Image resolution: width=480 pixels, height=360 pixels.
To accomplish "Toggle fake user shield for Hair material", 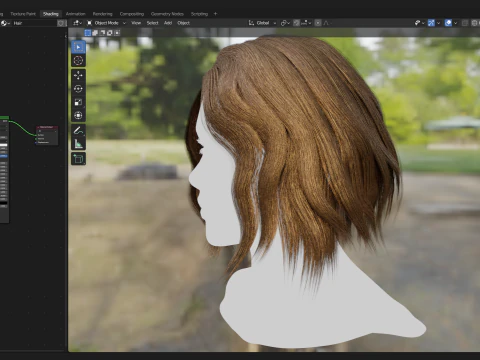I will [61, 23].
